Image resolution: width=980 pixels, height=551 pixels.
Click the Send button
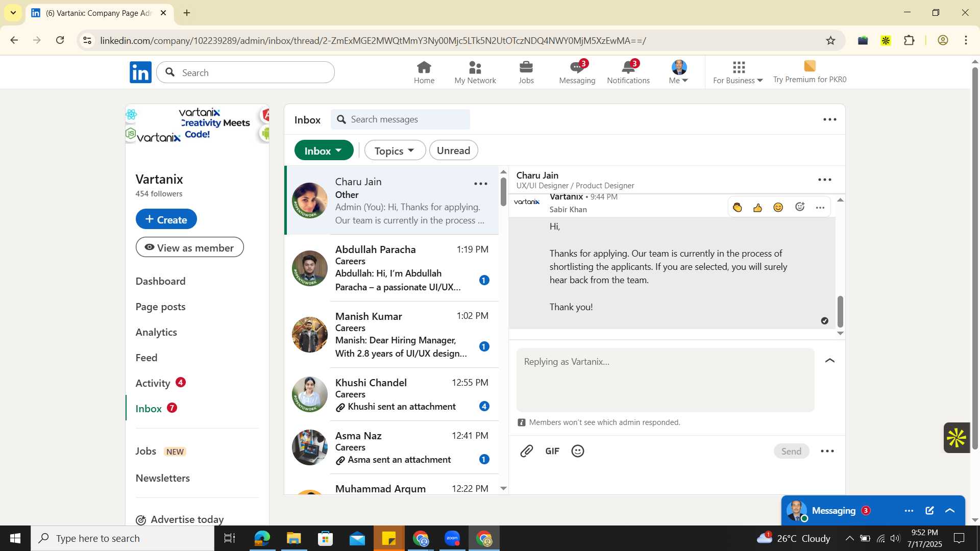[x=791, y=451]
